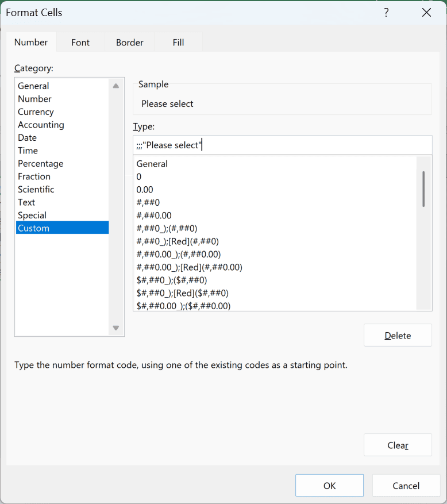Switch to the Font tab
447x504 pixels.
pyautogui.click(x=80, y=43)
